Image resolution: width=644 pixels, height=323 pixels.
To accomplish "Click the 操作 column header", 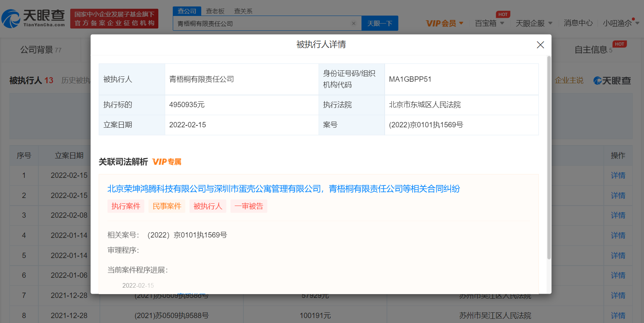I will coord(618,155).
